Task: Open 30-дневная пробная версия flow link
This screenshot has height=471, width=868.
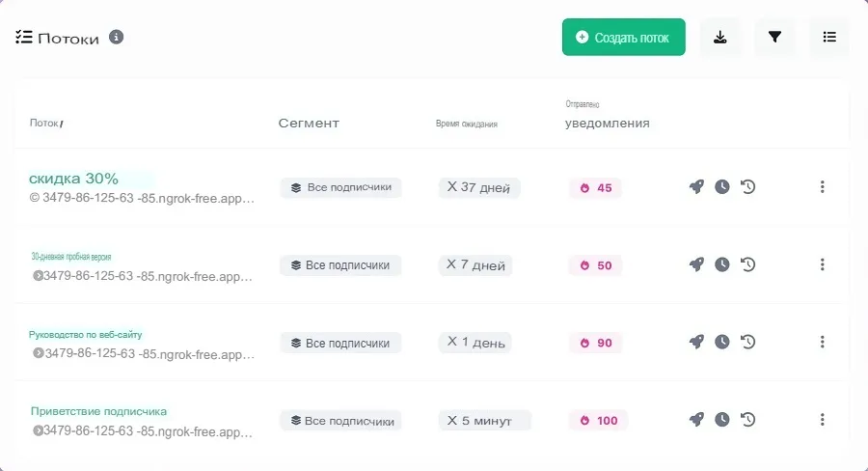Action: pyautogui.click(x=71, y=257)
